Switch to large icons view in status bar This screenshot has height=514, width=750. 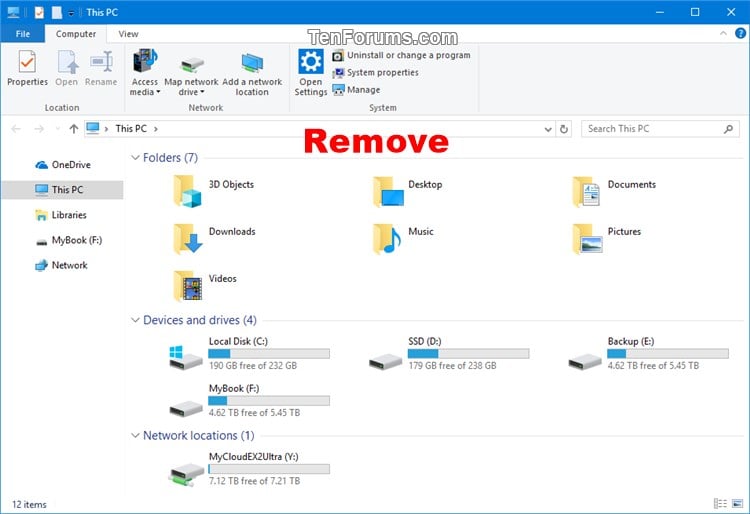tap(738, 503)
